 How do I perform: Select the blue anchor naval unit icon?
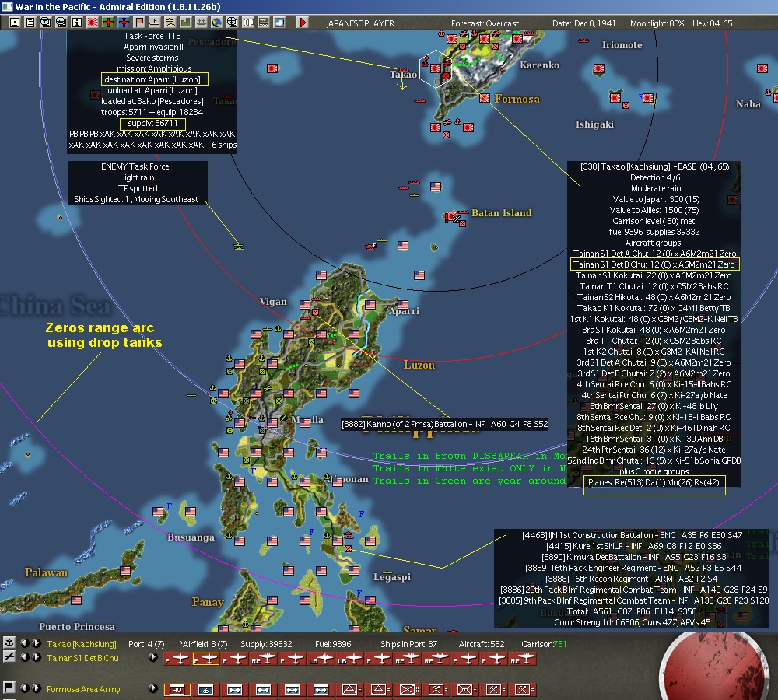(x=206, y=690)
